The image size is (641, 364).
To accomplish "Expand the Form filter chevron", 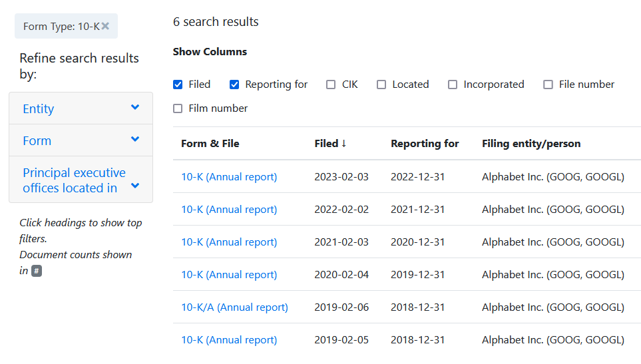I will (135, 139).
